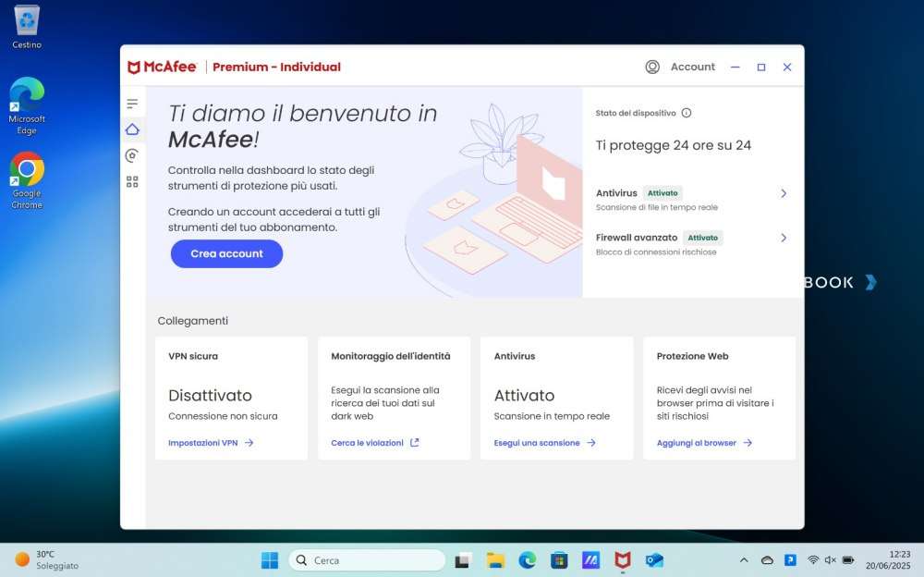Close the McAfee window
The width and height of the screenshot is (924, 577).
pos(786,67)
